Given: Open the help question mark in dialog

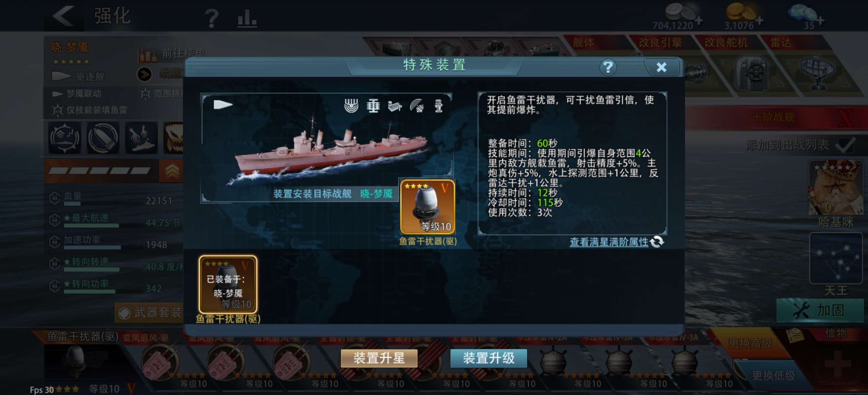Looking at the screenshot, I should 608,67.
